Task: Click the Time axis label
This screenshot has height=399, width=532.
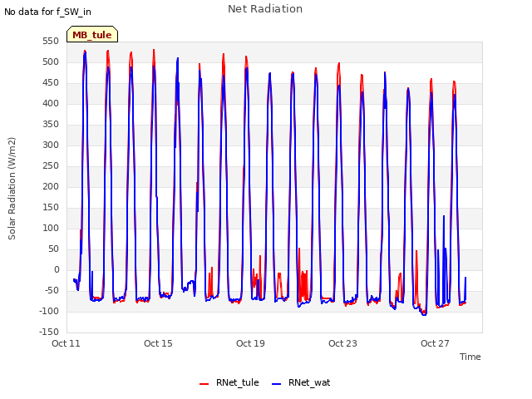Action: [x=470, y=357]
